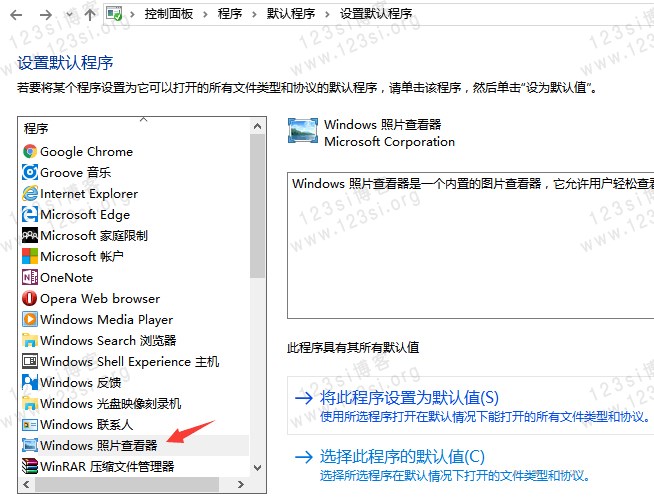The image size is (654, 502).
Task: Expand chevron after 程序 breadcrumb
Action: coord(254,15)
